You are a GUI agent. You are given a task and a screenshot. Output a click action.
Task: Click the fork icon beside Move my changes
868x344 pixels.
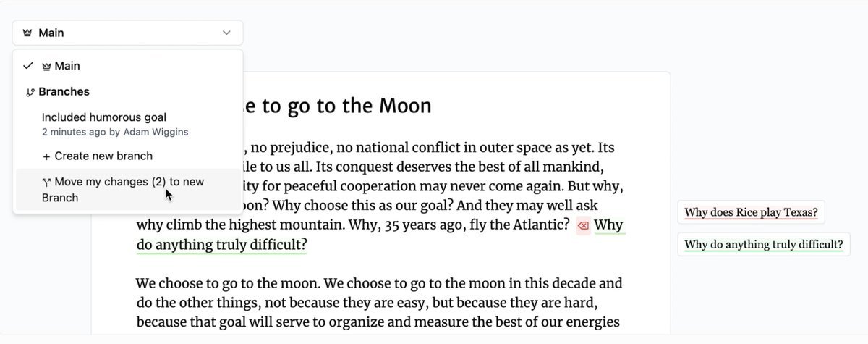click(46, 183)
